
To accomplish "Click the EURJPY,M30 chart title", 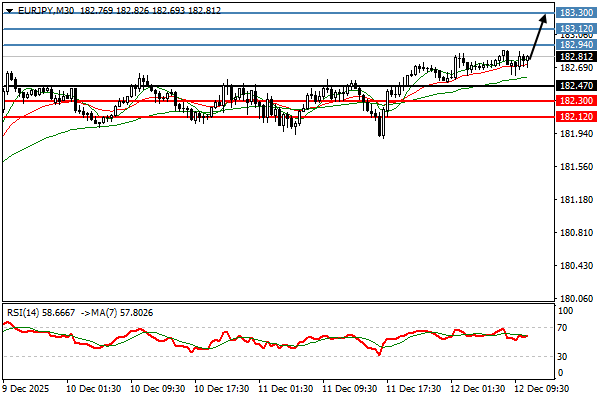I will (46, 9).
